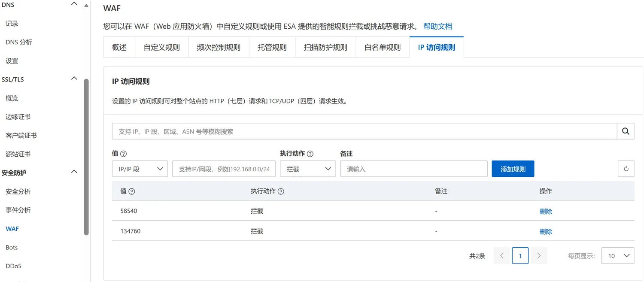Open the per-page display count dropdown
Viewport: 644px width, 282px height.
617,256
